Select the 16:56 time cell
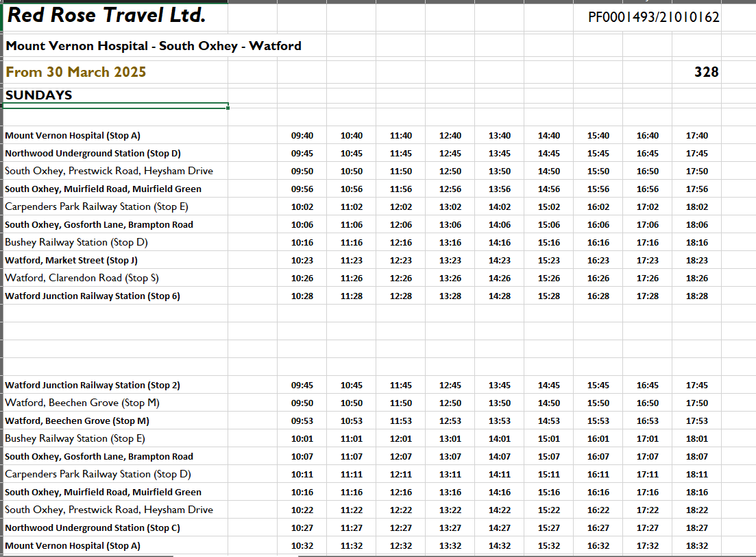The height and width of the screenshot is (557, 756). coord(648,189)
